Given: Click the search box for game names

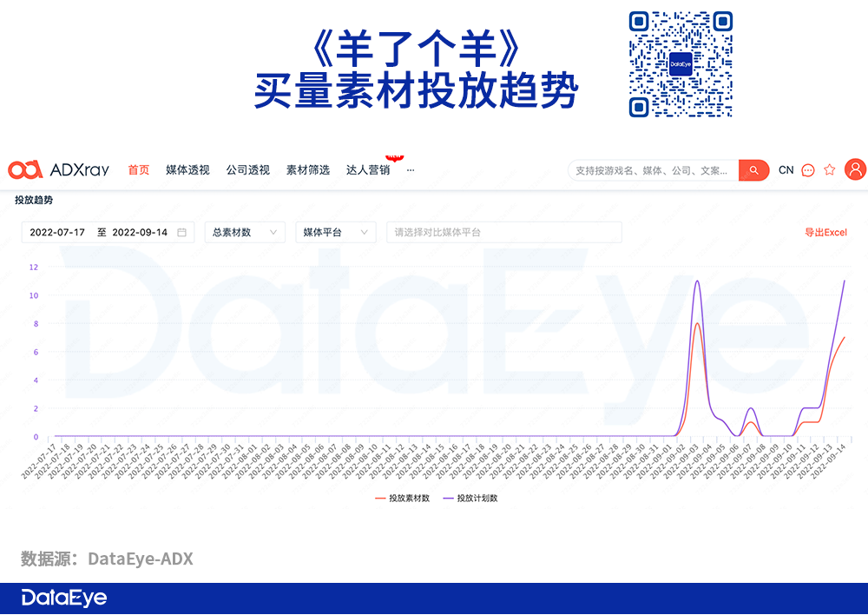Looking at the screenshot, I should pyautogui.click(x=654, y=170).
